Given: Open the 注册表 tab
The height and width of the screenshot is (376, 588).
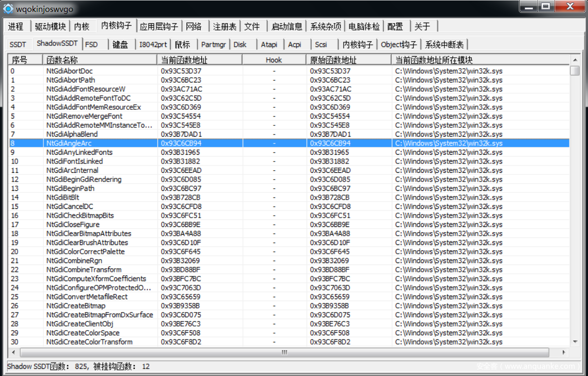Looking at the screenshot, I should 225,26.
